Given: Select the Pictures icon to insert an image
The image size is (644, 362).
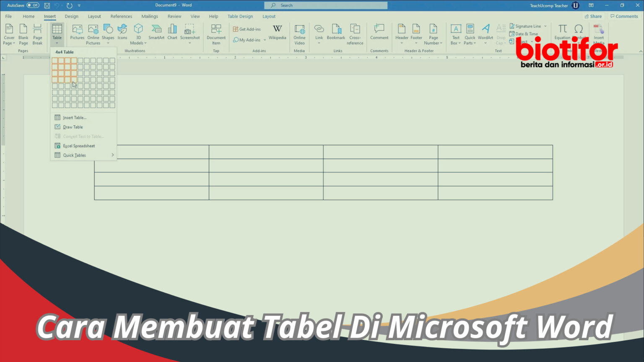Looking at the screenshot, I should 77,34.
